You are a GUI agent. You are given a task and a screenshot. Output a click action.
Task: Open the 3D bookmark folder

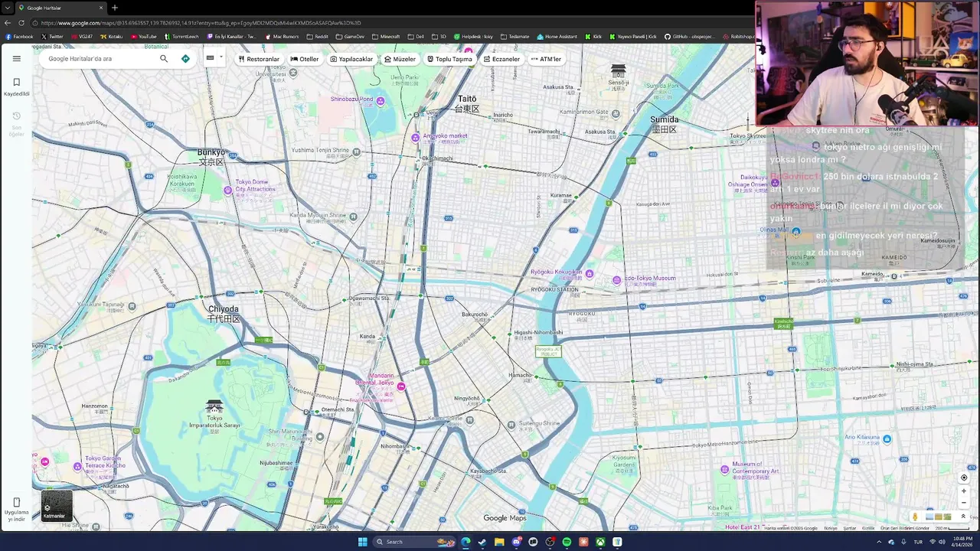(439, 37)
